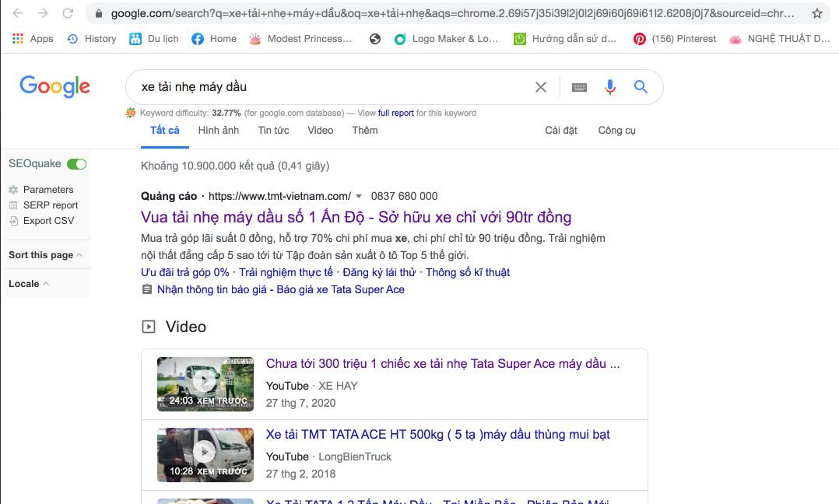
Task: Open SEOquake Export CSV link
Action: click(48, 221)
